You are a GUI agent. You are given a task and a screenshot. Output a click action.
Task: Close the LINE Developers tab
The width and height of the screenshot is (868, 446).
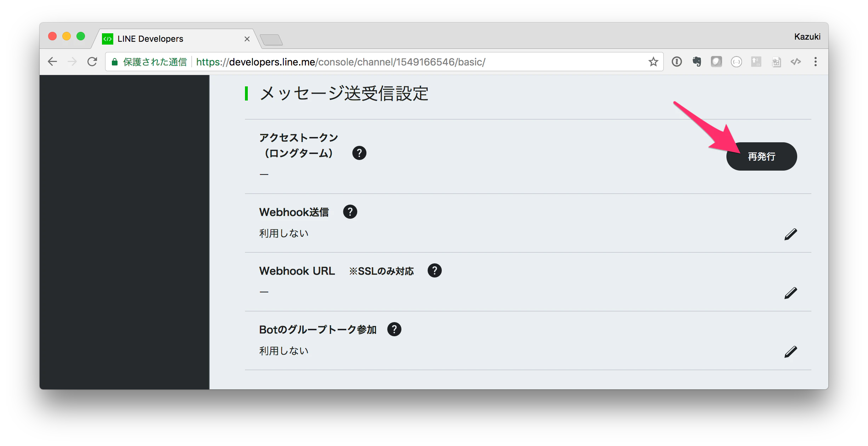point(247,39)
